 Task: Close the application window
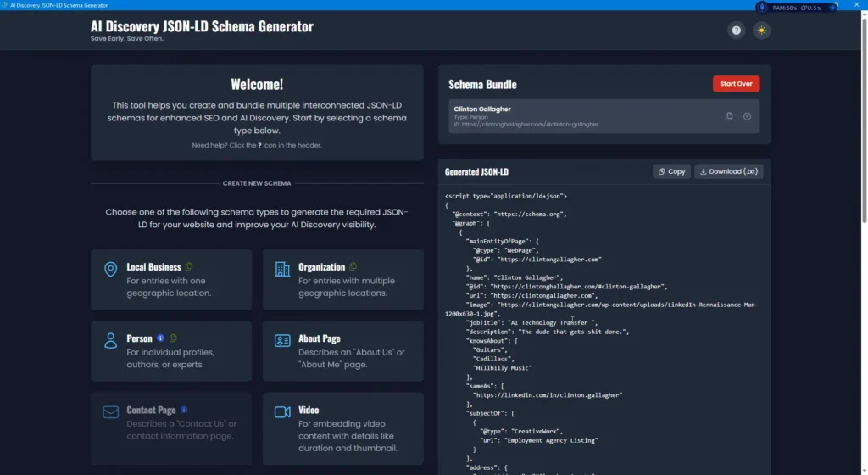856,4
